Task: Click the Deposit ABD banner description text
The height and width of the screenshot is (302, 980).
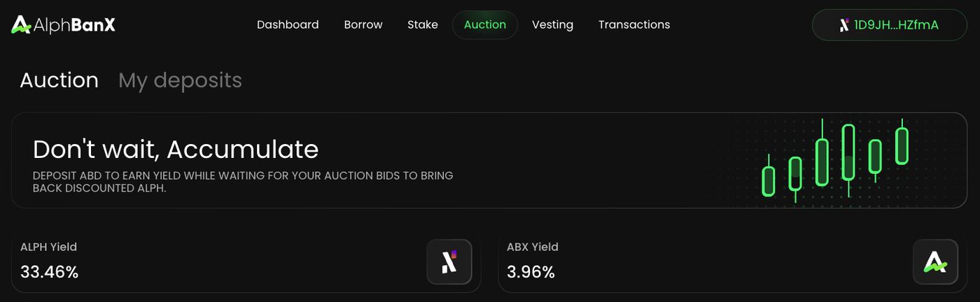Action: (x=243, y=182)
